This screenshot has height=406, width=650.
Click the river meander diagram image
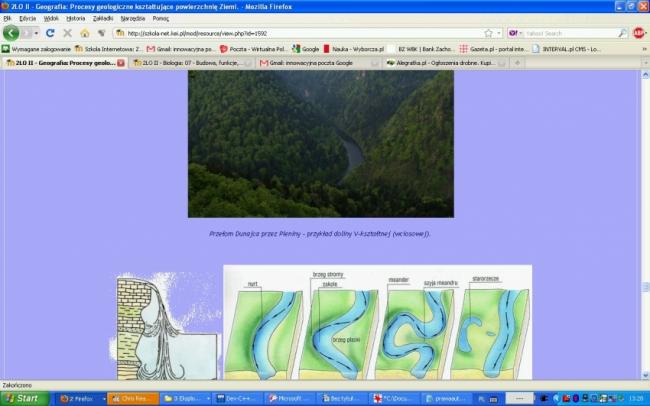click(377, 320)
